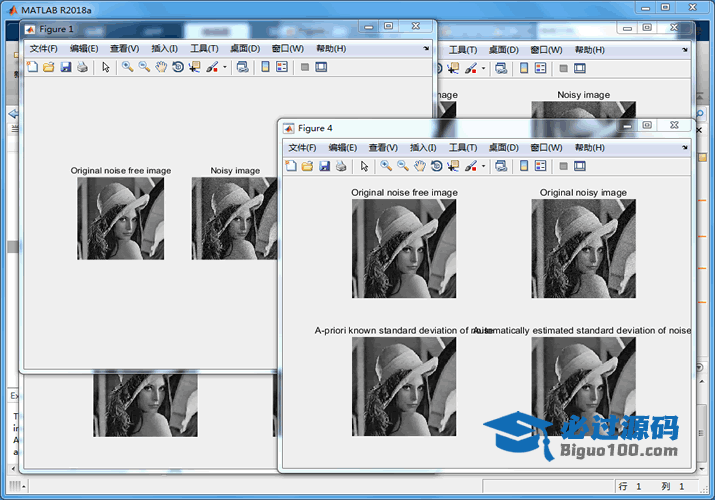
Task: Click the Original noisy image in Figure 4
Action: coord(583,248)
